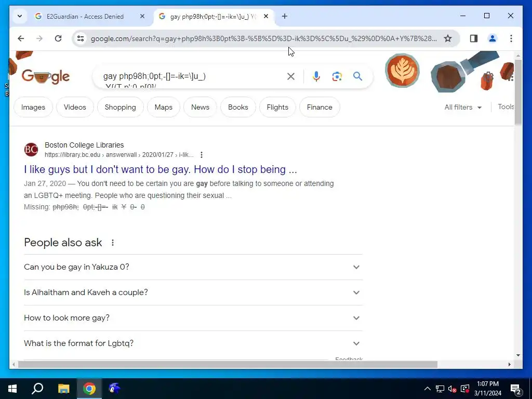
Task: Expand 'Can you be gay in Yakuza 0?'
Action: coord(193,267)
